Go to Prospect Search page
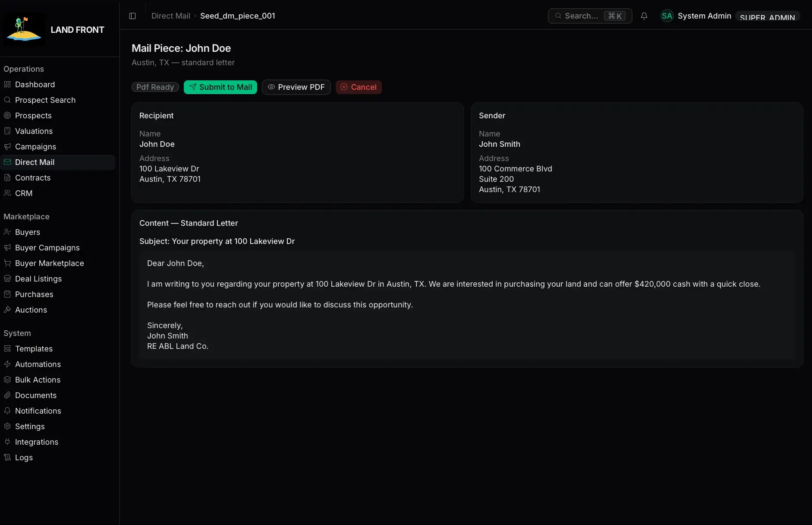The width and height of the screenshot is (812, 525). [58, 100]
